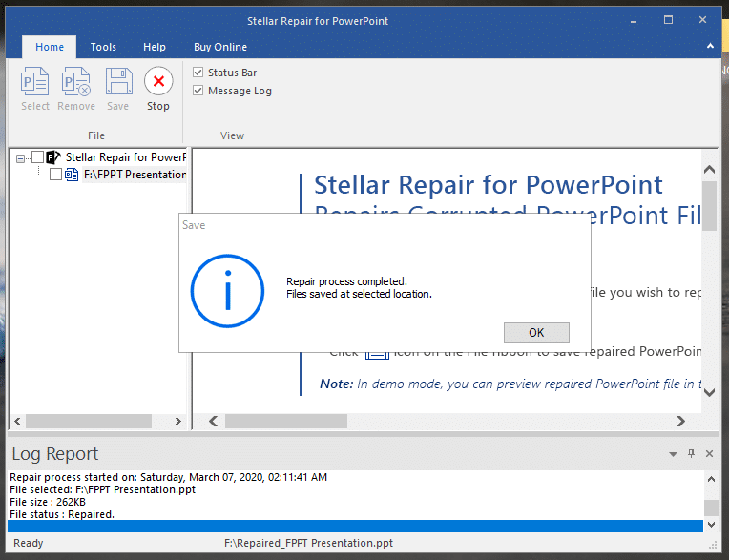
Task: Close the Log Report panel
Action: (x=710, y=454)
